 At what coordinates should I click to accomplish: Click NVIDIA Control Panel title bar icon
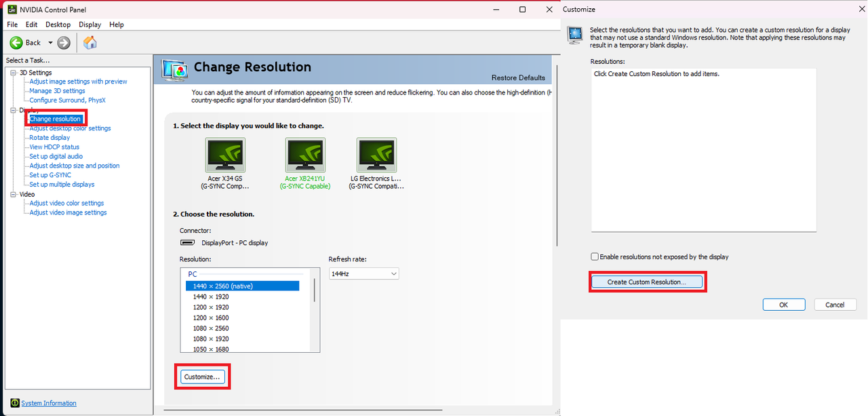[12, 10]
